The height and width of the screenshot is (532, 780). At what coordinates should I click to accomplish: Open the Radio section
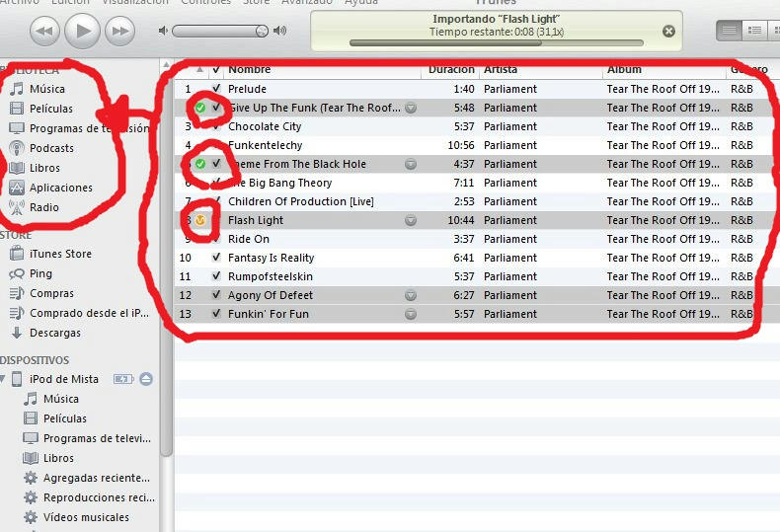tap(43, 207)
